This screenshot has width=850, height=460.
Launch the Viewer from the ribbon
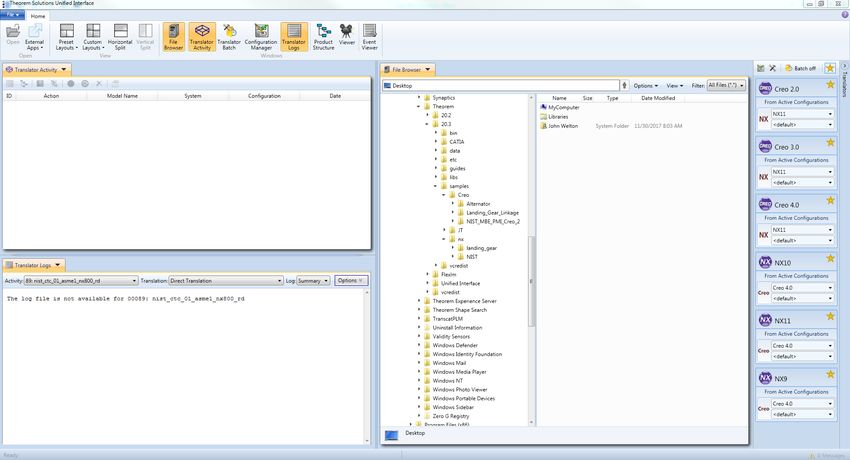click(346, 35)
